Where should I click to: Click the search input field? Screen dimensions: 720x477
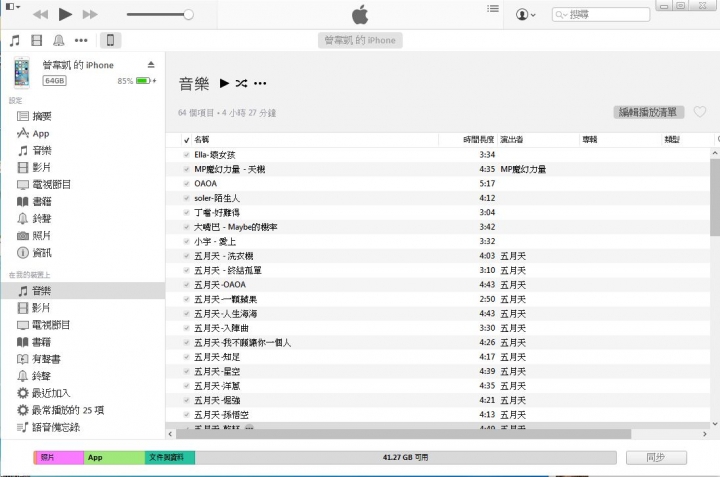point(601,15)
